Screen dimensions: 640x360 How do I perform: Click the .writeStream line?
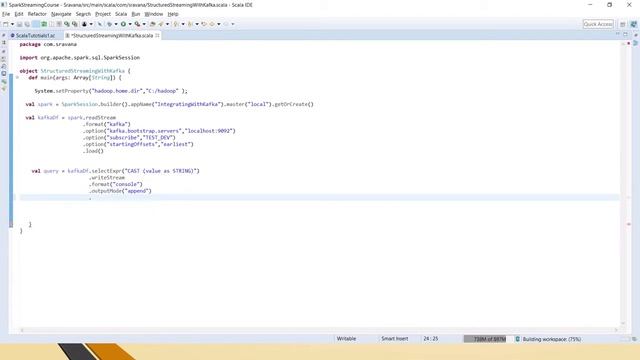107,178
